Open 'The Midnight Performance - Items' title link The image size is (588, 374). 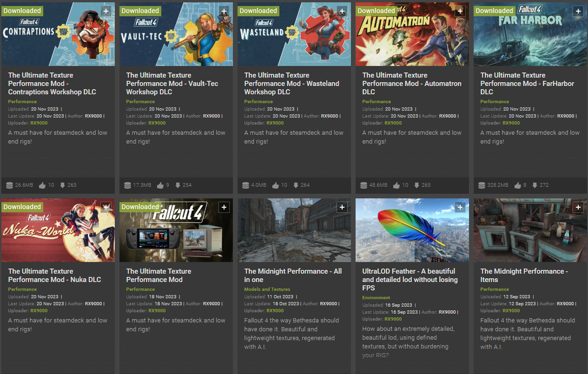(x=524, y=276)
